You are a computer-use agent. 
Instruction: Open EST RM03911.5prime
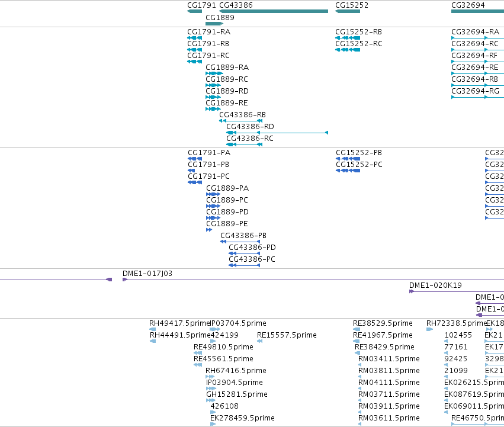tap(359, 412)
